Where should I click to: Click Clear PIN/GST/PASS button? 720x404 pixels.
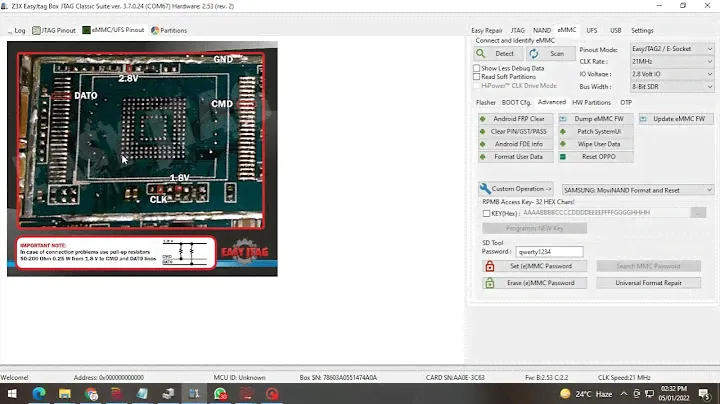pos(518,131)
